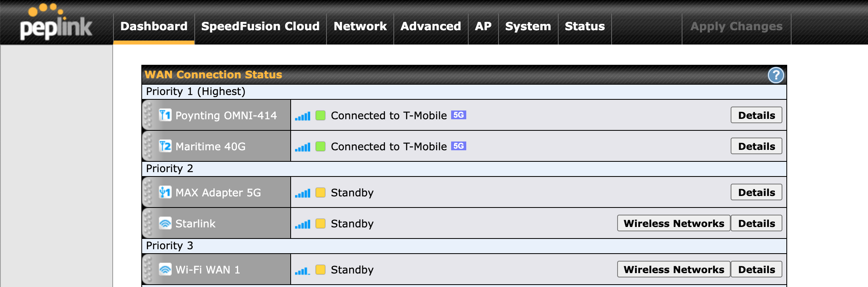Open Details for Maritime 40G
Screen dimensions: 868x287
pyautogui.click(x=757, y=146)
